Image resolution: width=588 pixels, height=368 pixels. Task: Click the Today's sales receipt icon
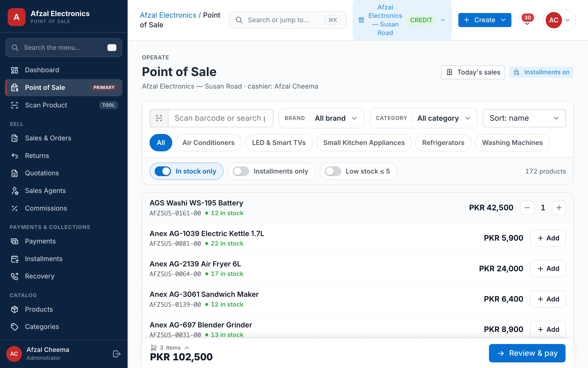click(x=450, y=72)
